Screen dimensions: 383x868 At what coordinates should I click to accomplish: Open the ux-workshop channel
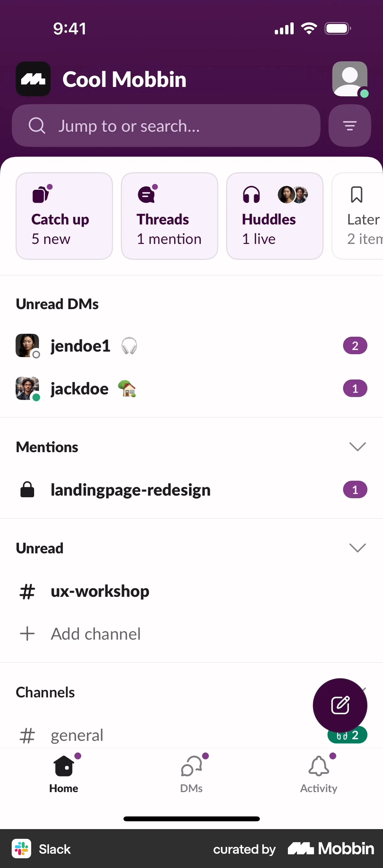tap(100, 591)
